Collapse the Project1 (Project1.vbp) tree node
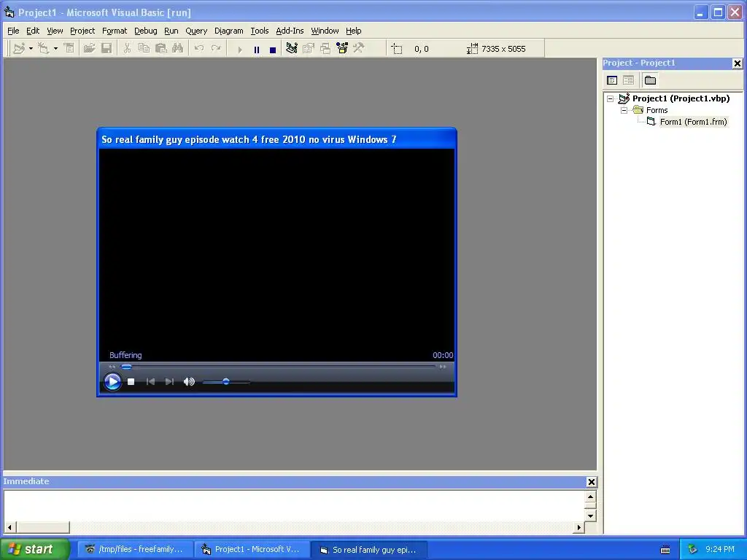The image size is (747, 560). point(611,98)
